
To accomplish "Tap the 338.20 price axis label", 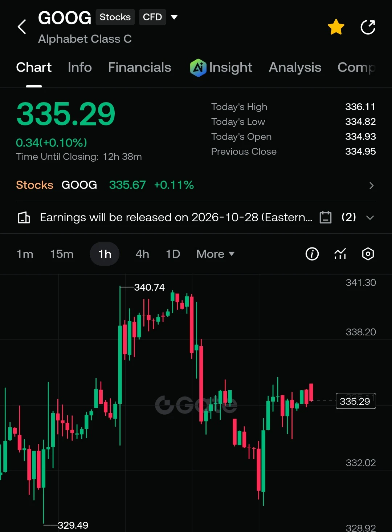I will coord(360,332).
